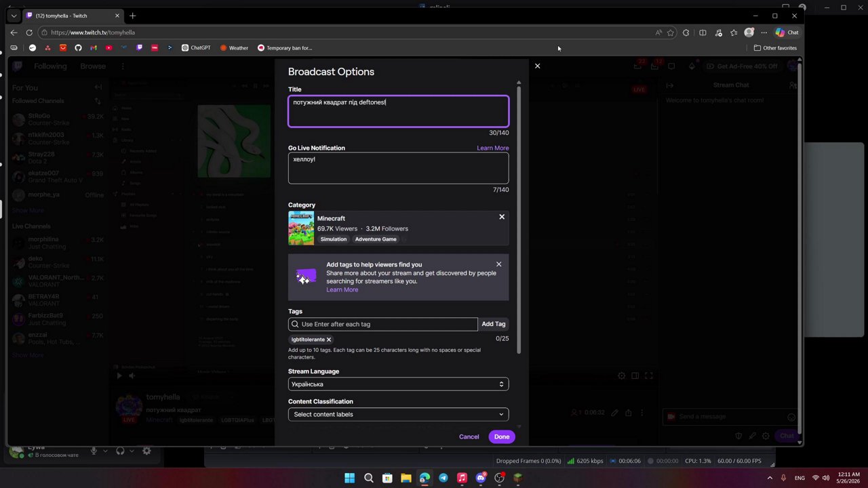Click the Edge Split screen icon
868x488 pixels.
click(703, 33)
